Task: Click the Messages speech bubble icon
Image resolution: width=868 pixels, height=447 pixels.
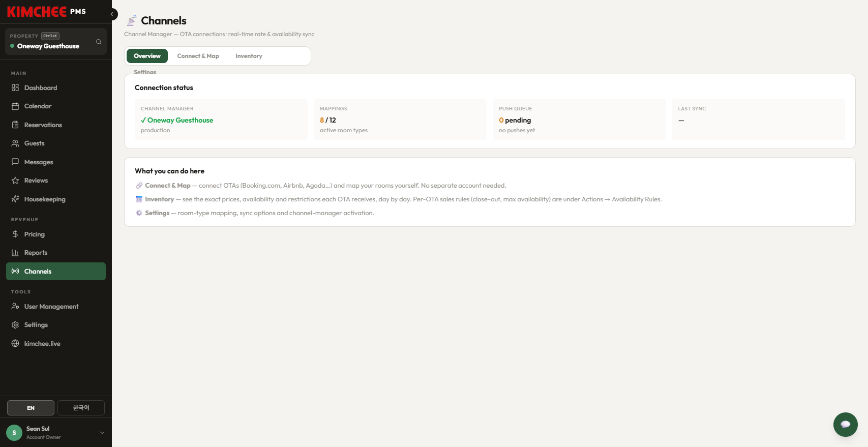Action: [x=15, y=162]
